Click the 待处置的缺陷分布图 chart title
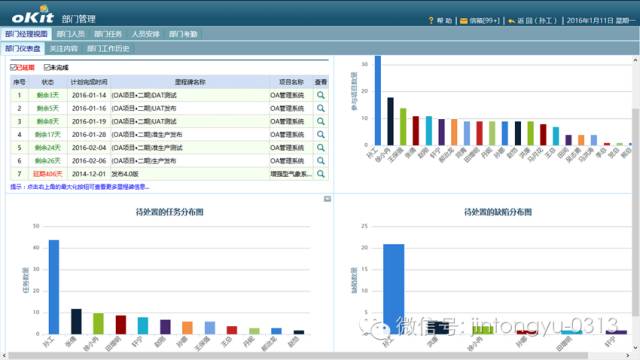The width and height of the screenshot is (640, 360). click(x=498, y=212)
